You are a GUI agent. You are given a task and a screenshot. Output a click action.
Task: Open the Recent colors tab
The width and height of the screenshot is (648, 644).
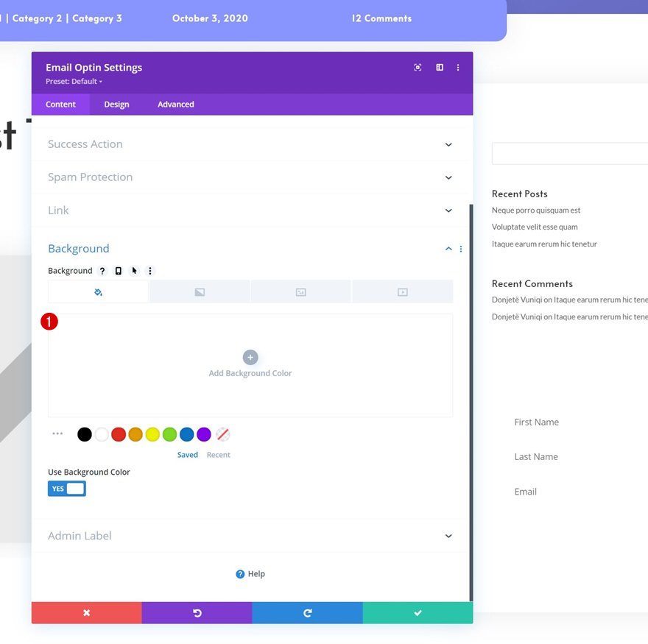click(218, 455)
